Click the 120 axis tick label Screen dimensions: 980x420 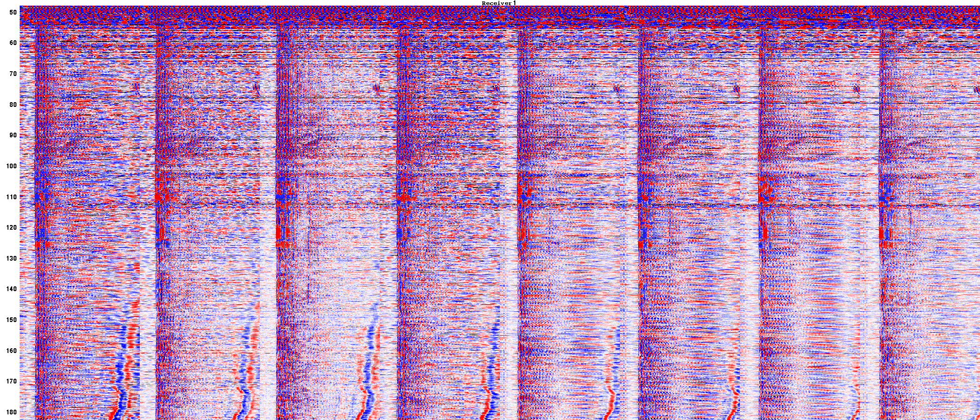pos(11,228)
